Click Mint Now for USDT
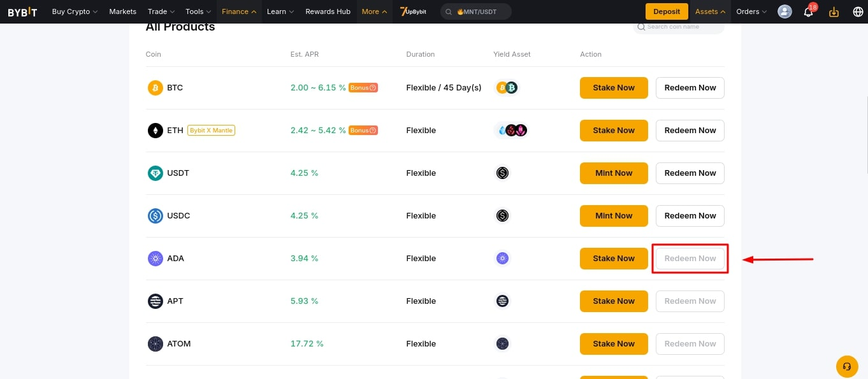This screenshot has height=379, width=868. click(x=614, y=173)
